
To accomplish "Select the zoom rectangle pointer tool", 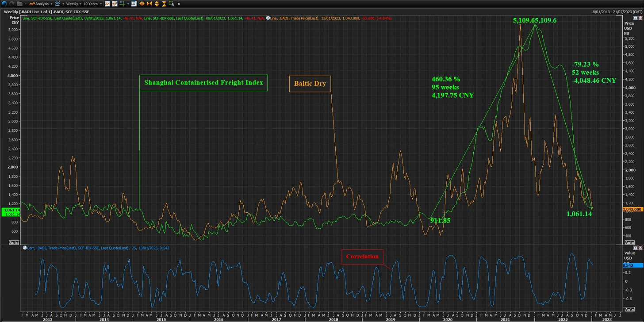I will pyautogui.click(x=171, y=4).
